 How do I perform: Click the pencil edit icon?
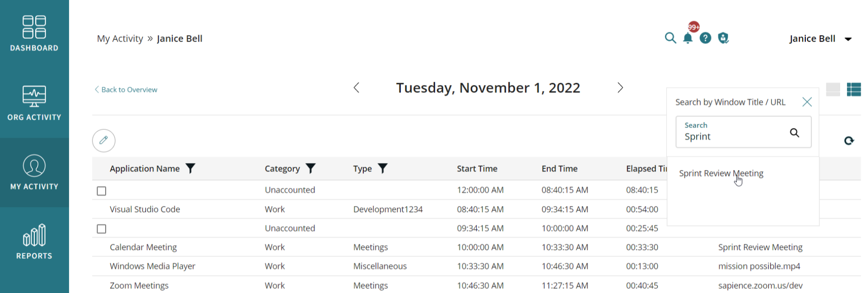[104, 140]
